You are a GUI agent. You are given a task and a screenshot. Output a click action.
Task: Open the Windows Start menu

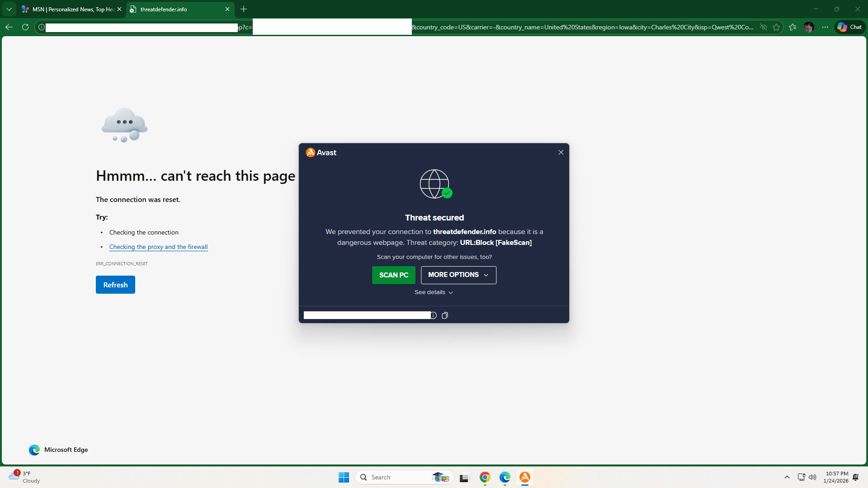(344, 477)
